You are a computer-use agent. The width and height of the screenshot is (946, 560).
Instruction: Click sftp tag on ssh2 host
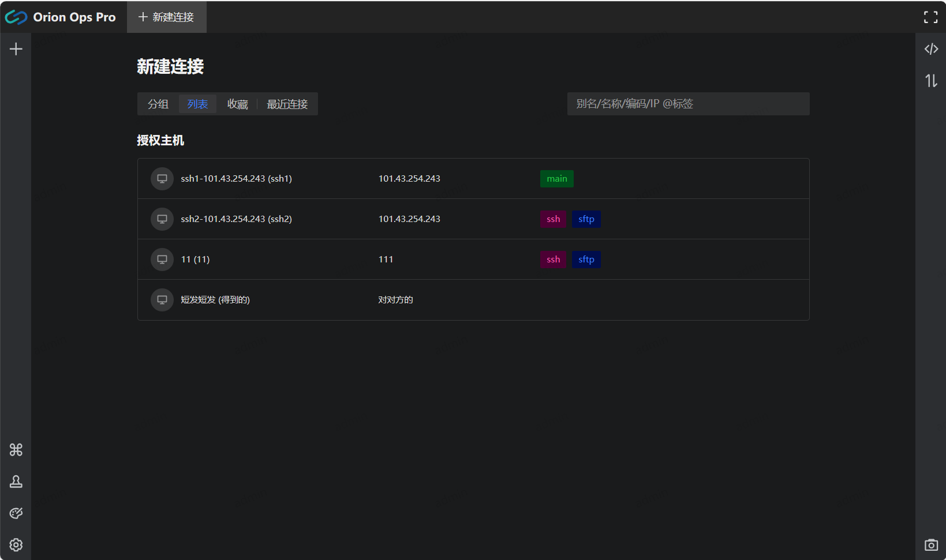click(586, 219)
